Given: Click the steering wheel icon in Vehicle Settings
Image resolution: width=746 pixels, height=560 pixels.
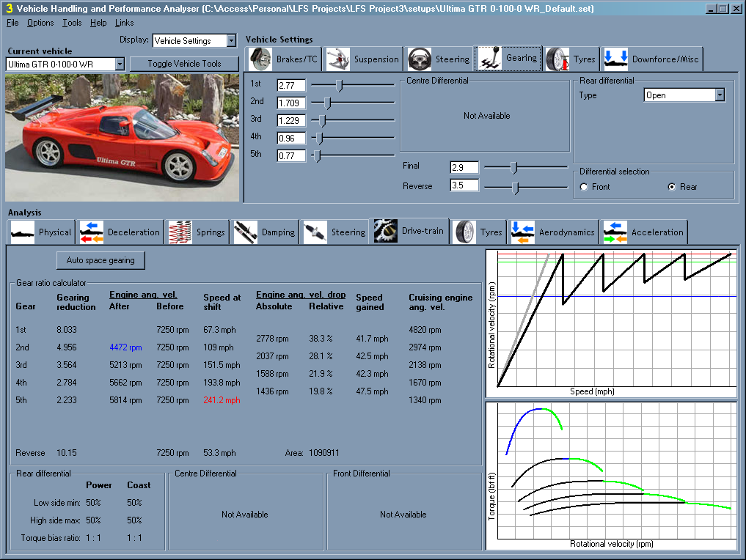Looking at the screenshot, I should (x=420, y=59).
